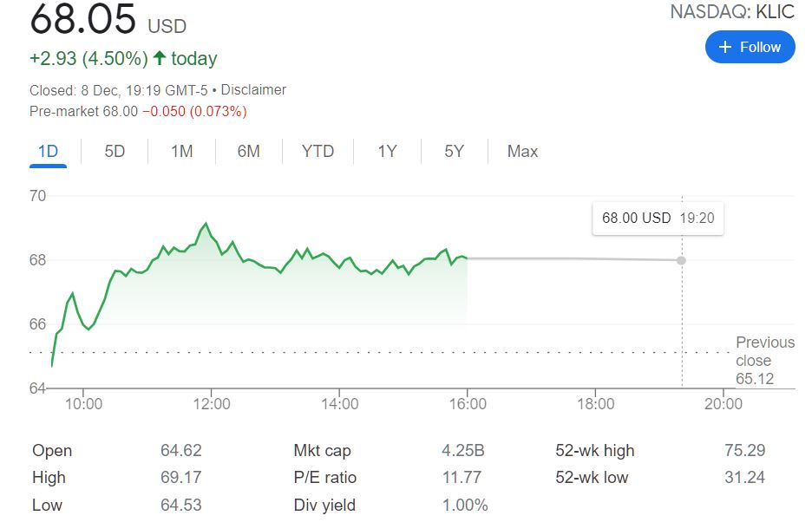Open the 1M chart range
Screen dimensions: 812x522
(x=182, y=151)
